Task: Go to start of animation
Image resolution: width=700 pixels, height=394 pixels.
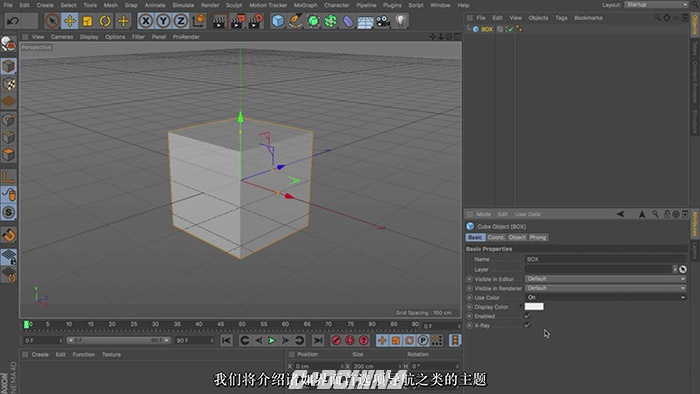Action: pos(226,340)
